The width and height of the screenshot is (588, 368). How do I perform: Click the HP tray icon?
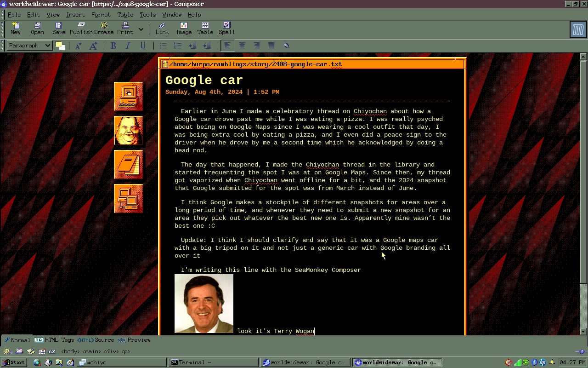point(543,362)
